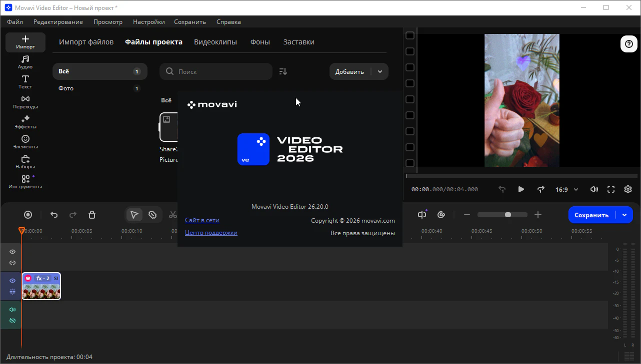This screenshot has width=641, height=364.
Task: Toggle the icon below the video track eye
Action: click(x=12, y=292)
